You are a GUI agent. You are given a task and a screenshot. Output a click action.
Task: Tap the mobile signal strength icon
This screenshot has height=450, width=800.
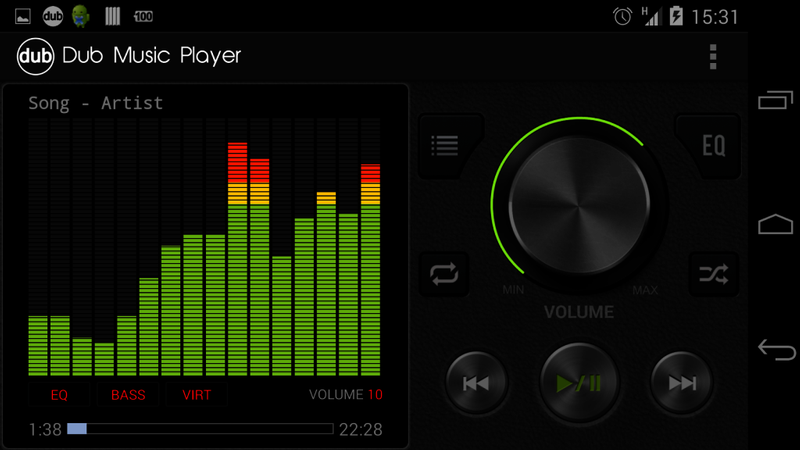[x=651, y=16]
